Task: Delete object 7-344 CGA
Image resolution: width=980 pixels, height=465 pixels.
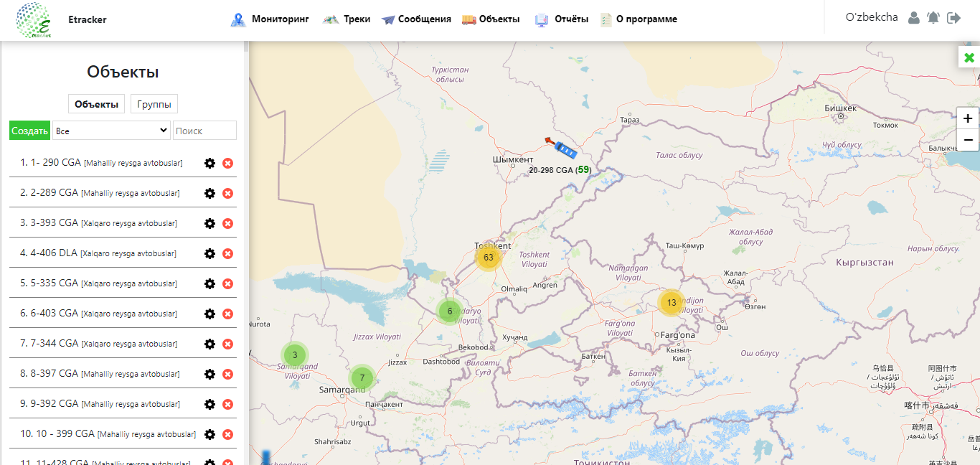Action: 228,344
